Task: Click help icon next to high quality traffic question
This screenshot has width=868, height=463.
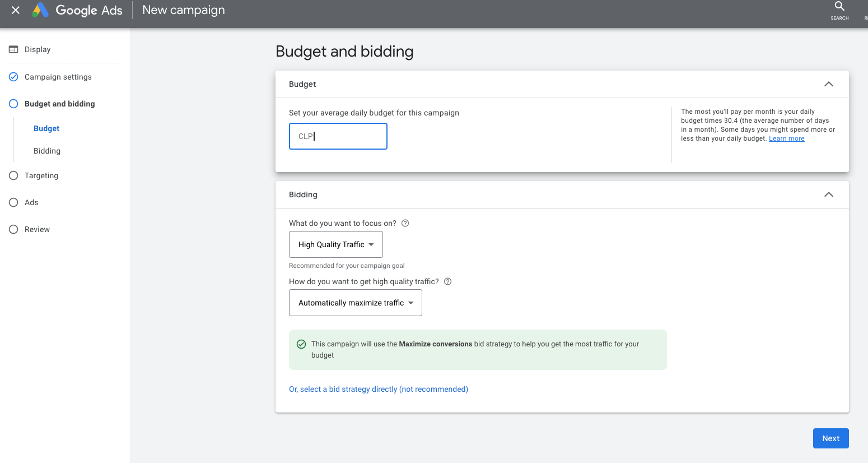Action: 447,281
